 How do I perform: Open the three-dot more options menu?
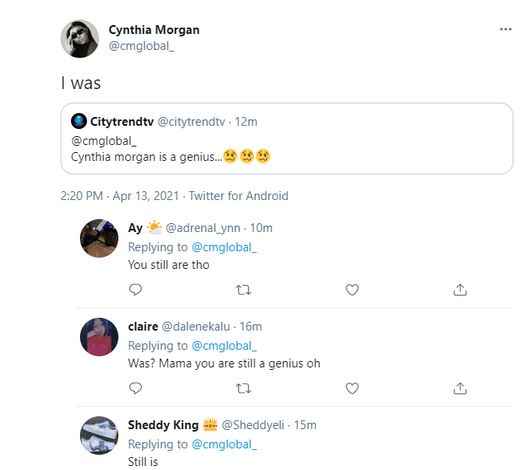point(505,29)
